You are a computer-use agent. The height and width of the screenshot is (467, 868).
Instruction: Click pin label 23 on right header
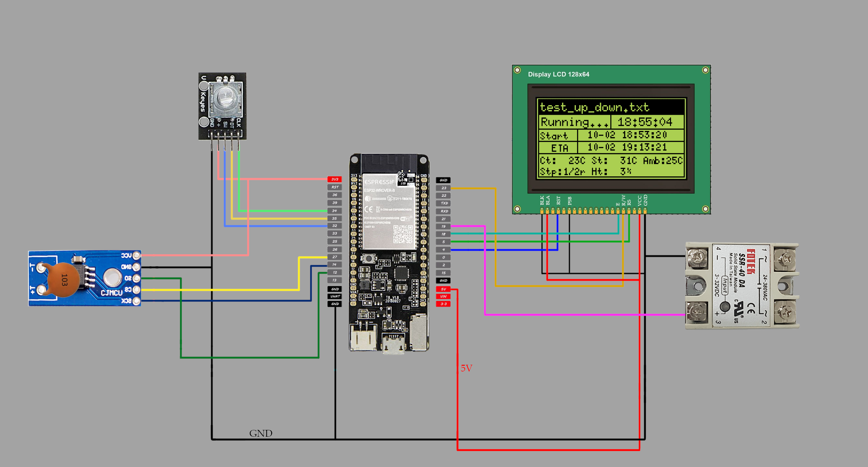(443, 188)
